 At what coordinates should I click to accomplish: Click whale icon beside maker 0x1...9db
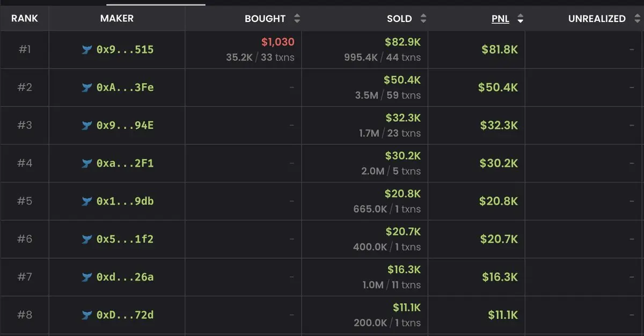[x=87, y=201]
